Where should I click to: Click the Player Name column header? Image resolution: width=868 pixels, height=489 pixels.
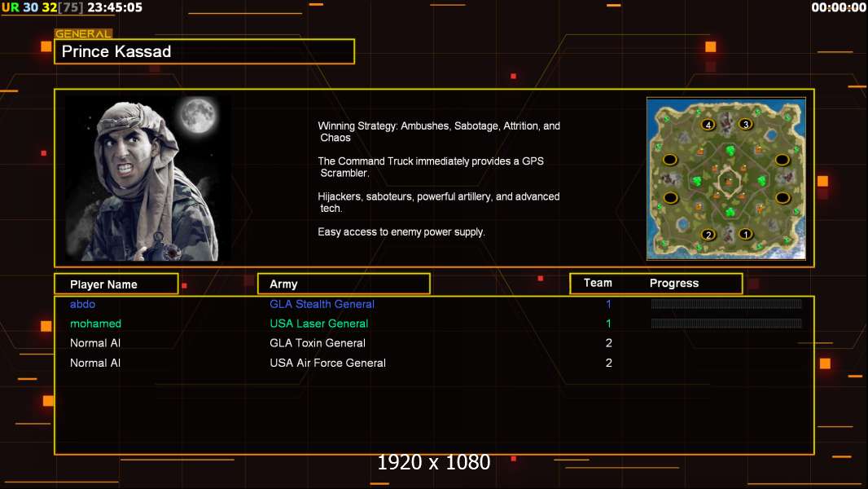tap(116, 284)
